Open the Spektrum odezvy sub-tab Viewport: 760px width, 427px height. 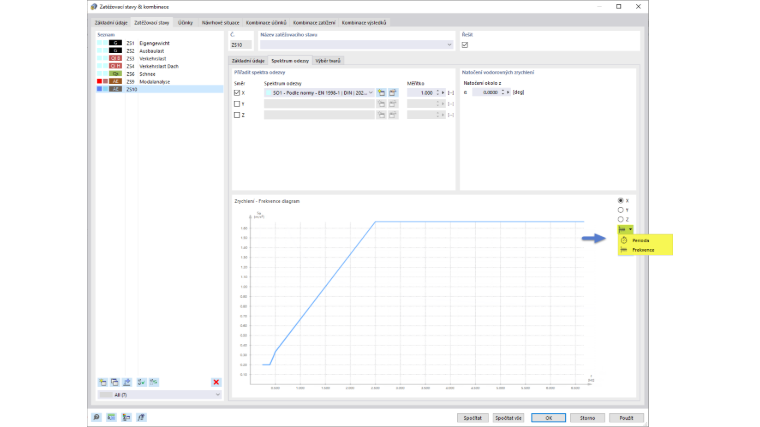[290, 61]
